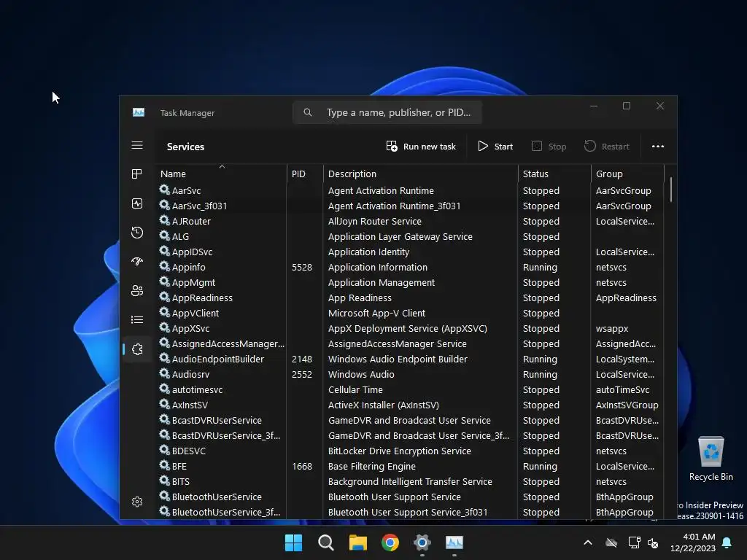
Task: Click the Task Manager app icon in title bar
Action: pyautogui.click(x=139, y=112)
